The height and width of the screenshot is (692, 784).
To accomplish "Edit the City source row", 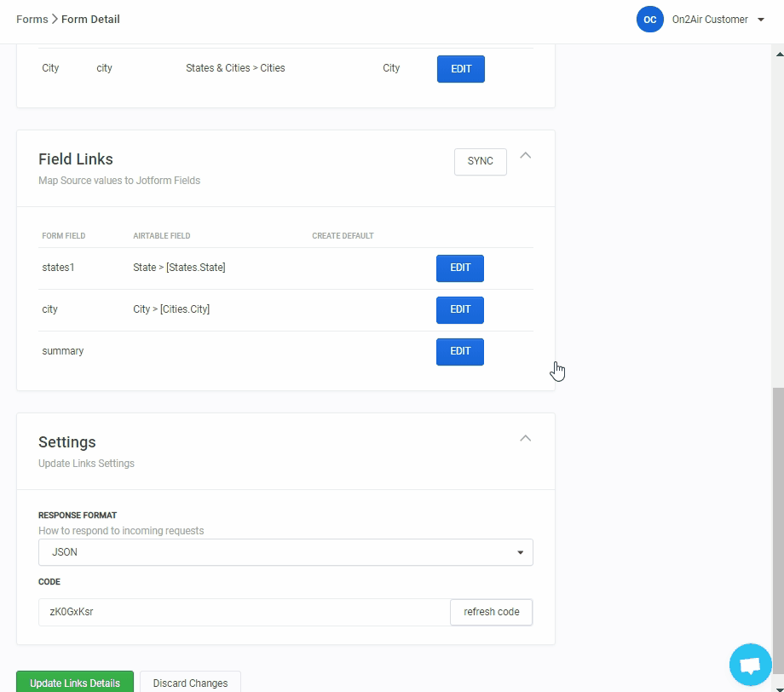I will [461, 69].
